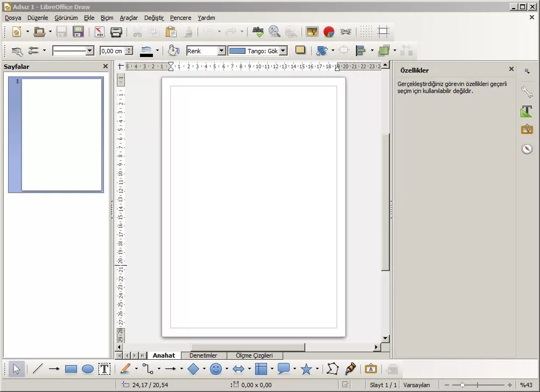The width and height of the screenshot is (540, 392).
Task: Open the sidebar Properties wrench icon
Action: [x=527, y=92]
